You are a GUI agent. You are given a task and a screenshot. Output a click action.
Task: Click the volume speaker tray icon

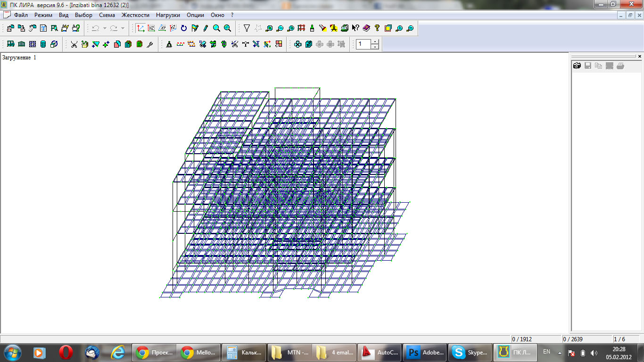tap(594, 353)
